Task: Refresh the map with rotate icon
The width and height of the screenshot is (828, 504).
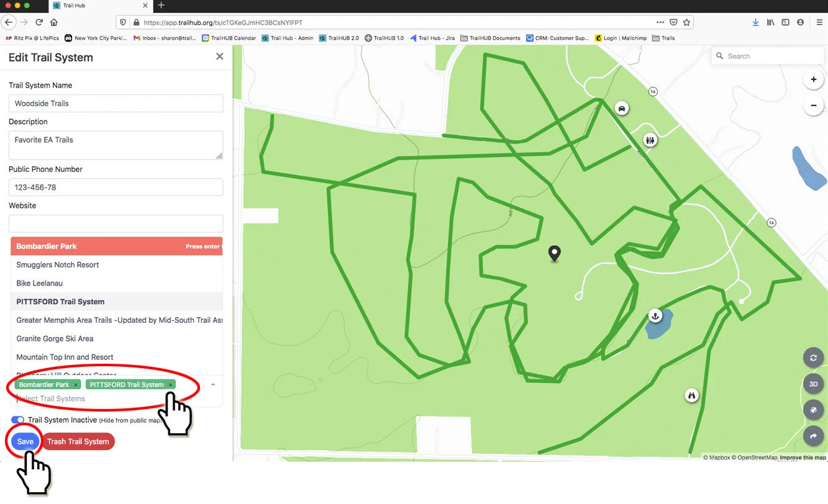Action: pos(813,358)
